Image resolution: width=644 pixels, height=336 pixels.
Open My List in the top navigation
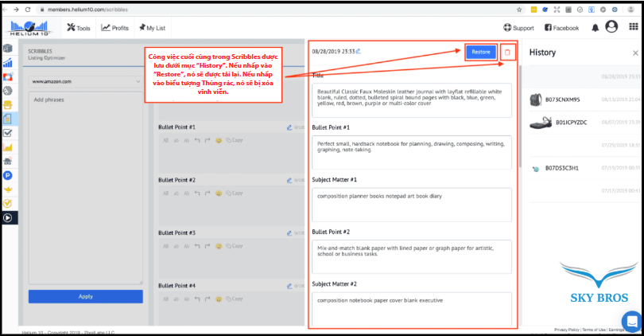tap(149, 28)
